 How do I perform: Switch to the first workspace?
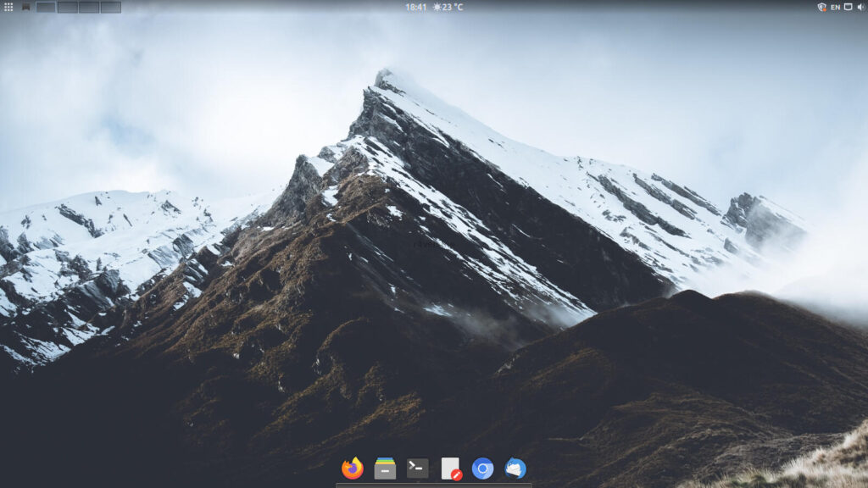pyautogui.click(x=46, y=7)
